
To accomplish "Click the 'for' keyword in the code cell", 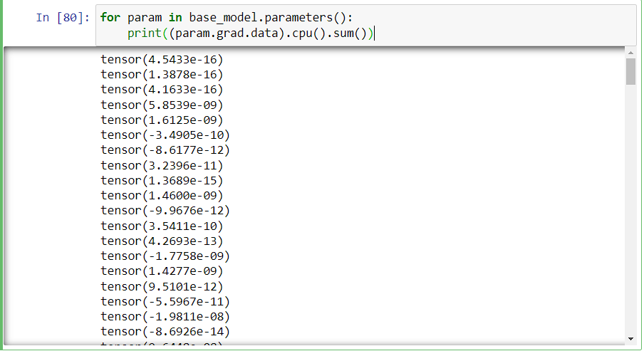I will point(110,18).
